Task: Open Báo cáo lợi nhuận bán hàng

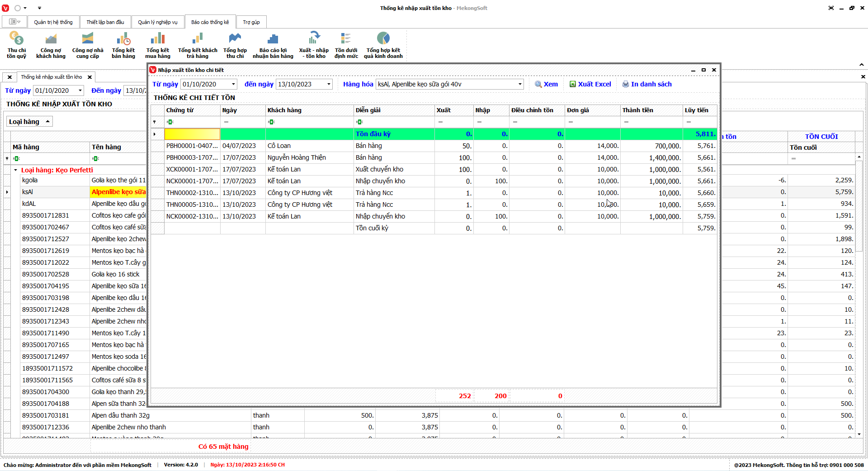Action: pyautogui.click(x=273, y=45)
